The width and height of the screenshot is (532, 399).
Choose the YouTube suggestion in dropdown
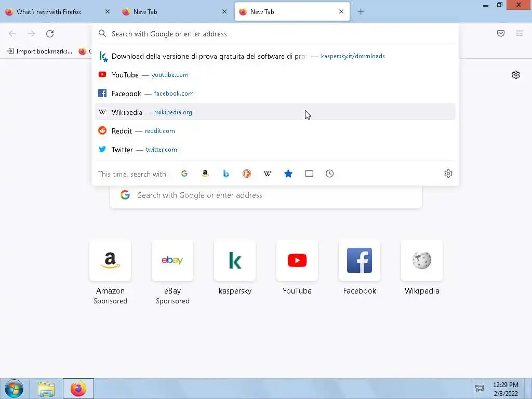pos(275,75)
